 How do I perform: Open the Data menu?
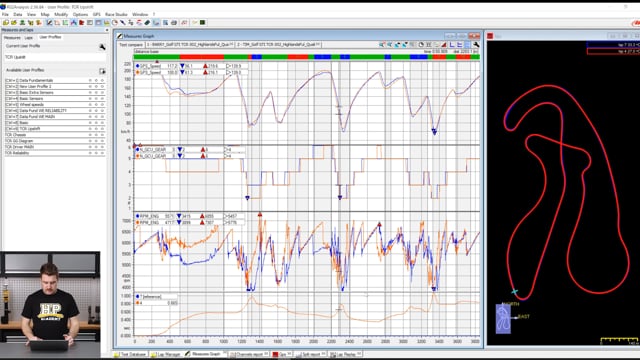pyautogui.click(x=18, y=14)
